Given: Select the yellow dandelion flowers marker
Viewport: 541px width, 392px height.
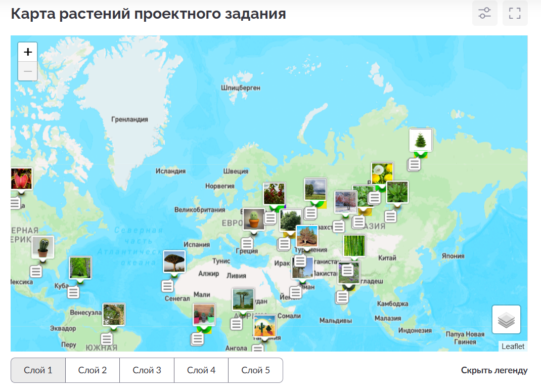Looking at the screenshot, I should pos(382,173).
